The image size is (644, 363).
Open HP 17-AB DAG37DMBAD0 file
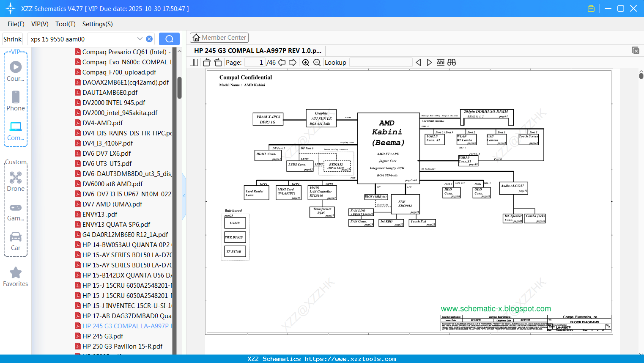click(x=123, y=316)
